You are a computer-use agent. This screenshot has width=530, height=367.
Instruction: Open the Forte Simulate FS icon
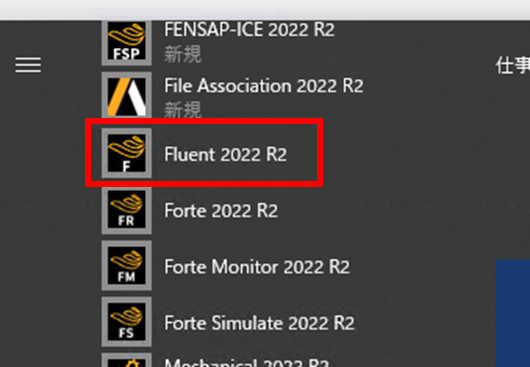[x=126, y=322]
